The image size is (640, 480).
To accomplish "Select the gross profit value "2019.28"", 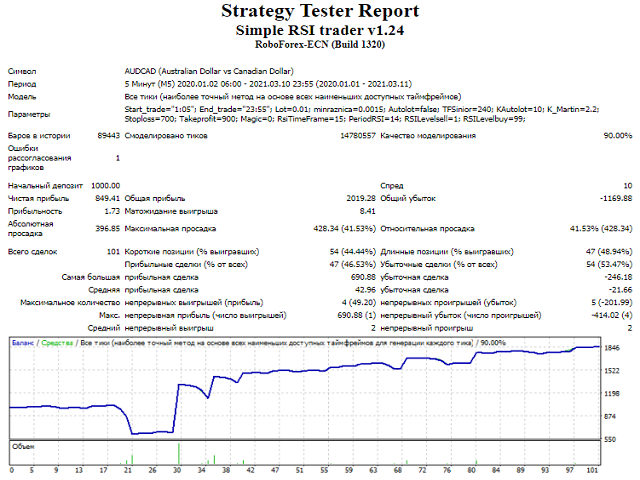I will tap(361, 198).
